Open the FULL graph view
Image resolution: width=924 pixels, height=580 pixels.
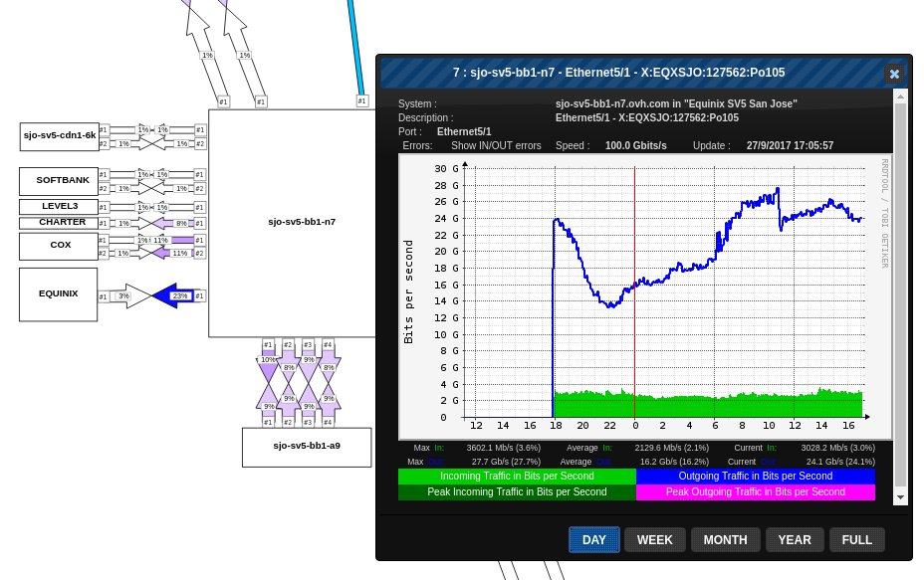click(857, 540)
